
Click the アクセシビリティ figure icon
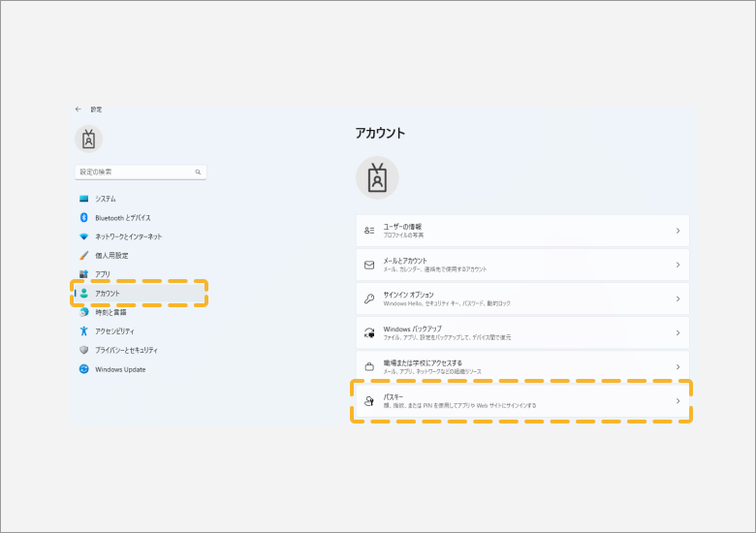[x=84, y=331]
